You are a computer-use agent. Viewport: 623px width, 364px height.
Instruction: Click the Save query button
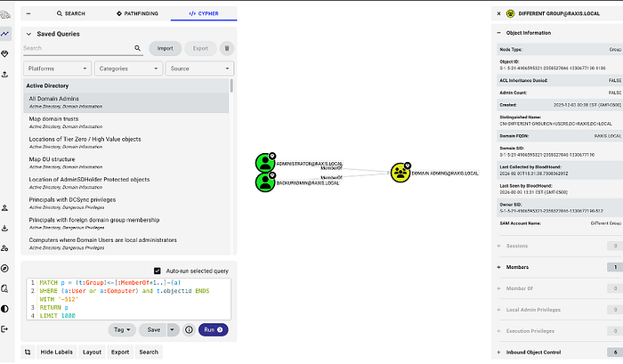click(153, 330)
